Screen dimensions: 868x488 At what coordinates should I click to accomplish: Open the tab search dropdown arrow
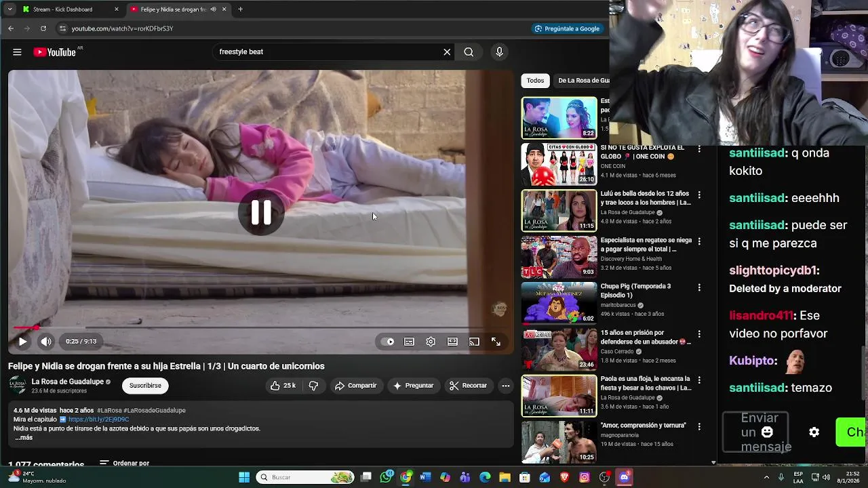9,9
